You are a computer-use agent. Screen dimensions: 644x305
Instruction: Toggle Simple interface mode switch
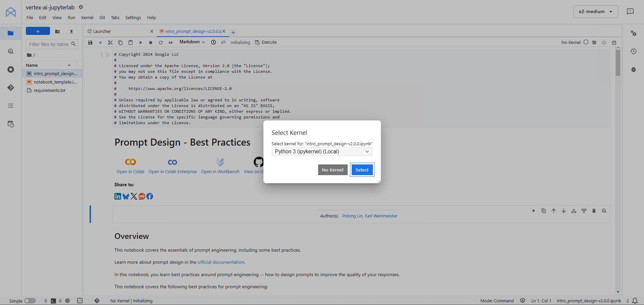point(30,301)
